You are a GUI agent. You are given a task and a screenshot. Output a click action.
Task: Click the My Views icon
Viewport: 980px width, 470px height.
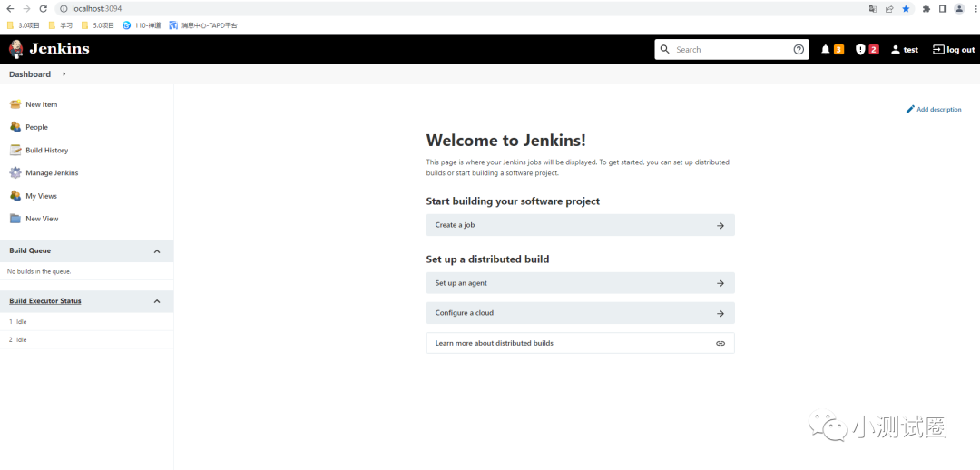pos(15,196)
